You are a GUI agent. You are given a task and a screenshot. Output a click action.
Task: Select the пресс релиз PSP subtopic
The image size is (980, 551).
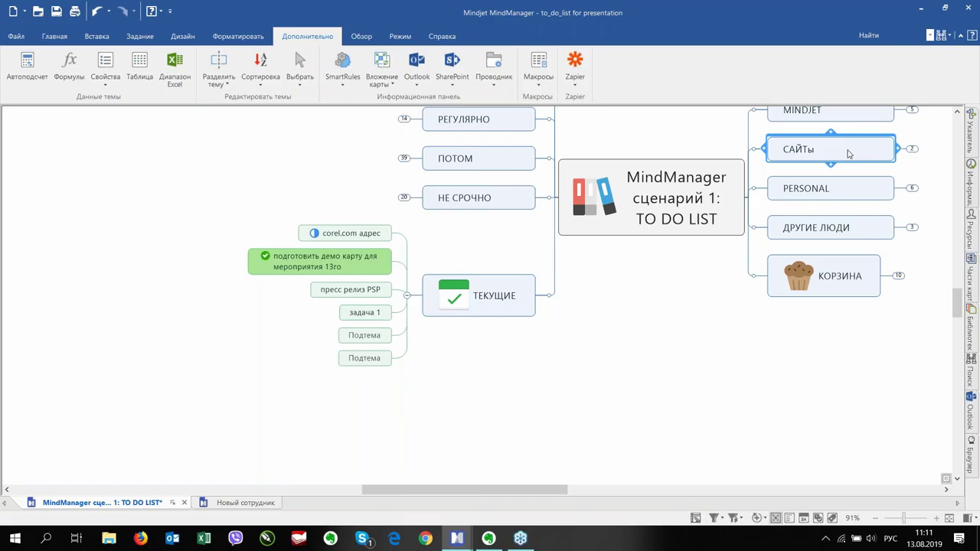pyautogui.click(x=351, y=289)
